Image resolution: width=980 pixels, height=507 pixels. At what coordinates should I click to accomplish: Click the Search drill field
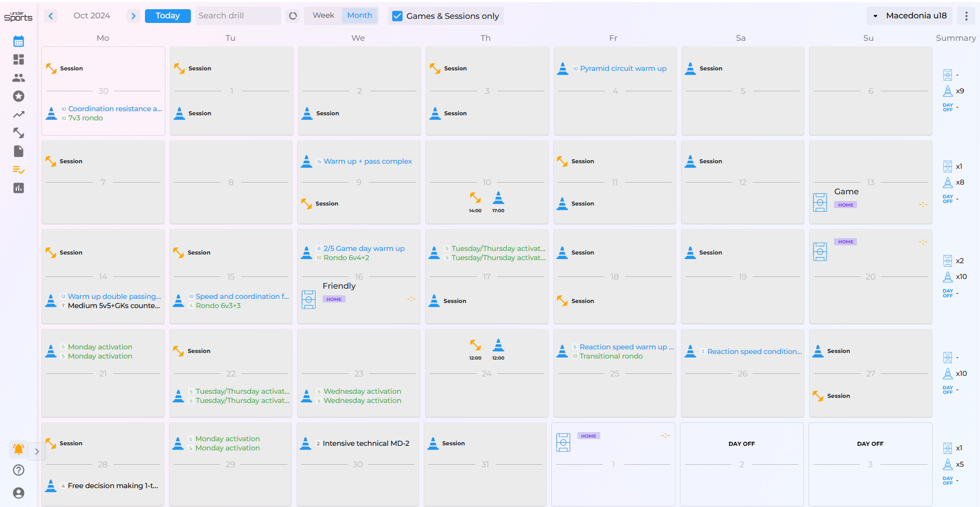pos(237,16)
